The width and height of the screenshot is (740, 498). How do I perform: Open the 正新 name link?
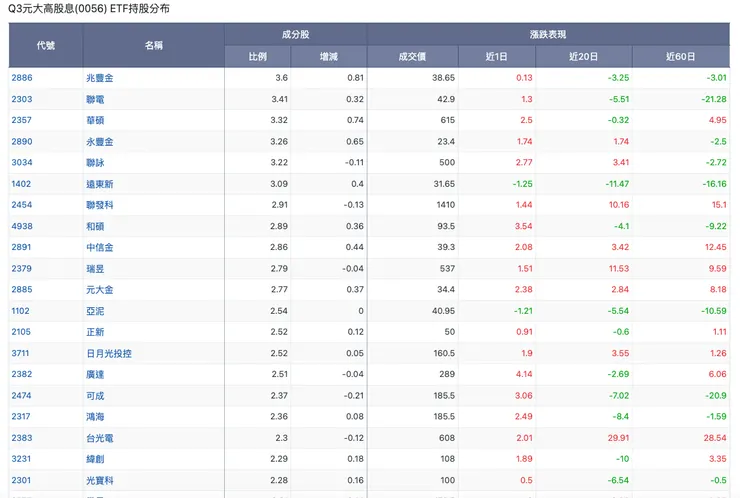[x=95, y=332]
